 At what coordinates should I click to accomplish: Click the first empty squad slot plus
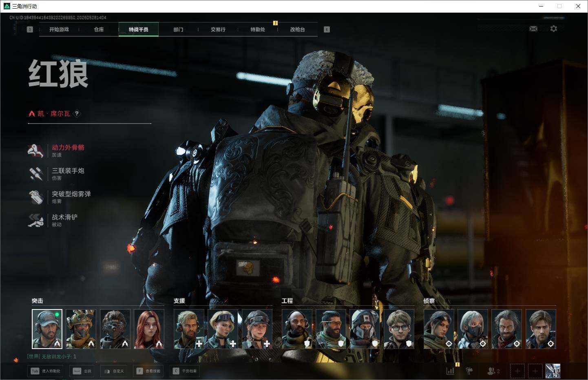pyautogui.click(x=517, y=371)
